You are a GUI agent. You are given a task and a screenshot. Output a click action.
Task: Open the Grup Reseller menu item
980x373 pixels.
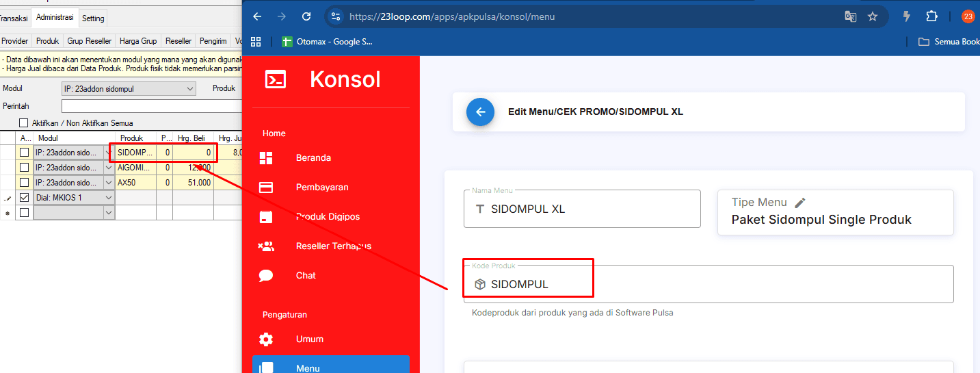89,41
